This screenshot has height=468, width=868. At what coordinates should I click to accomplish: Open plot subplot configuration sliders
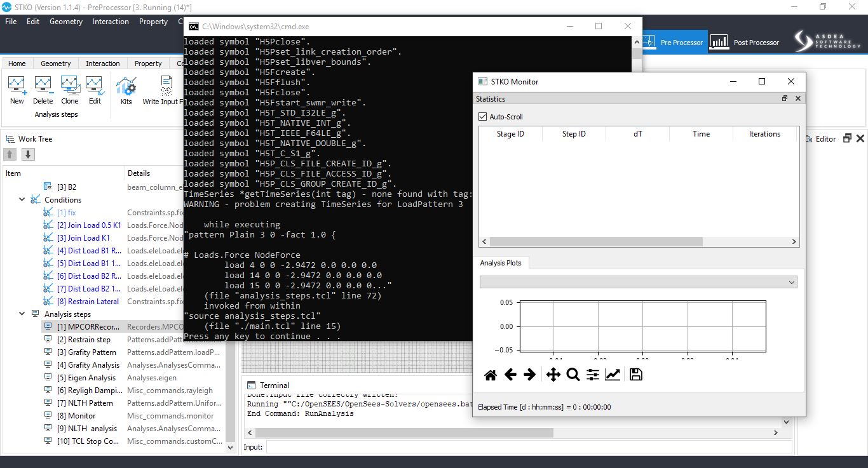(593, 375)
